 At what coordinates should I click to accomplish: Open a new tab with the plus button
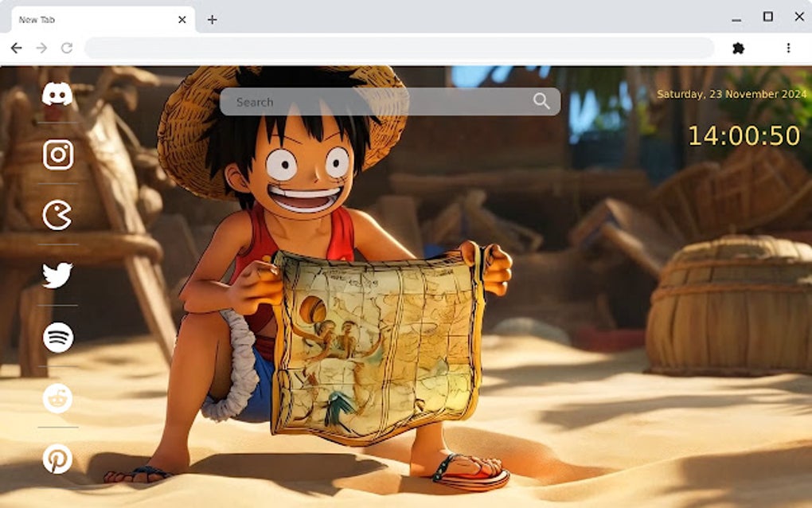pyautogui.click(x=212, y=19)
